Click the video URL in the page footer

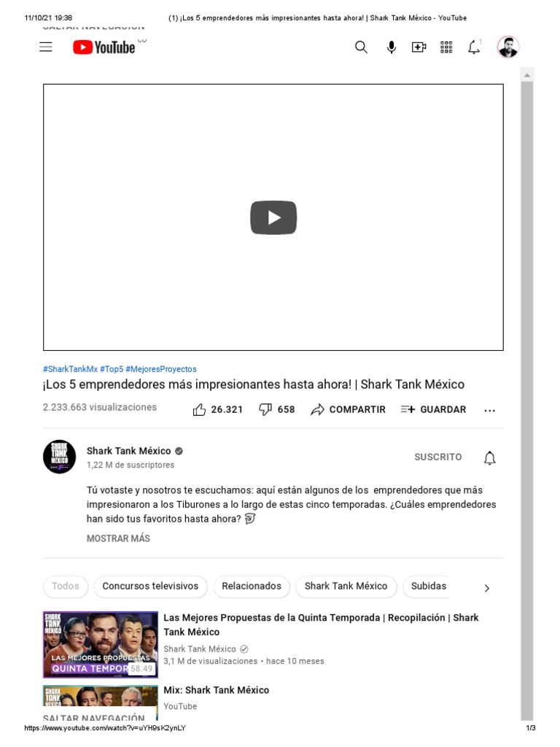105,728
